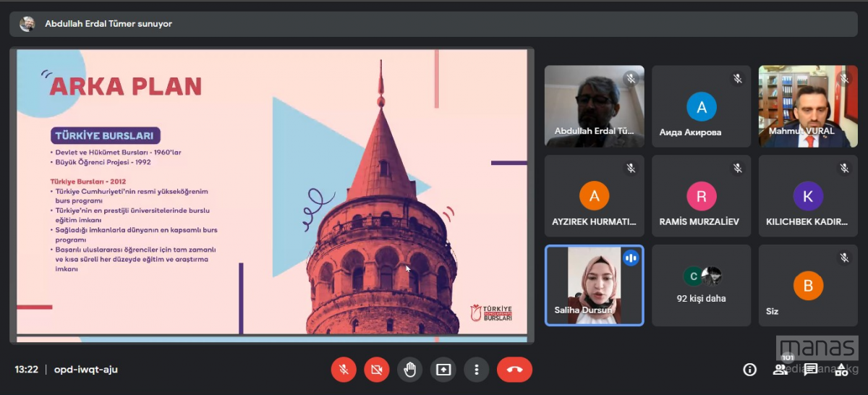This screenshot has height=395, width=868.
Task: Select Аида Акирова participant tile
Action: tap(702, 106)
